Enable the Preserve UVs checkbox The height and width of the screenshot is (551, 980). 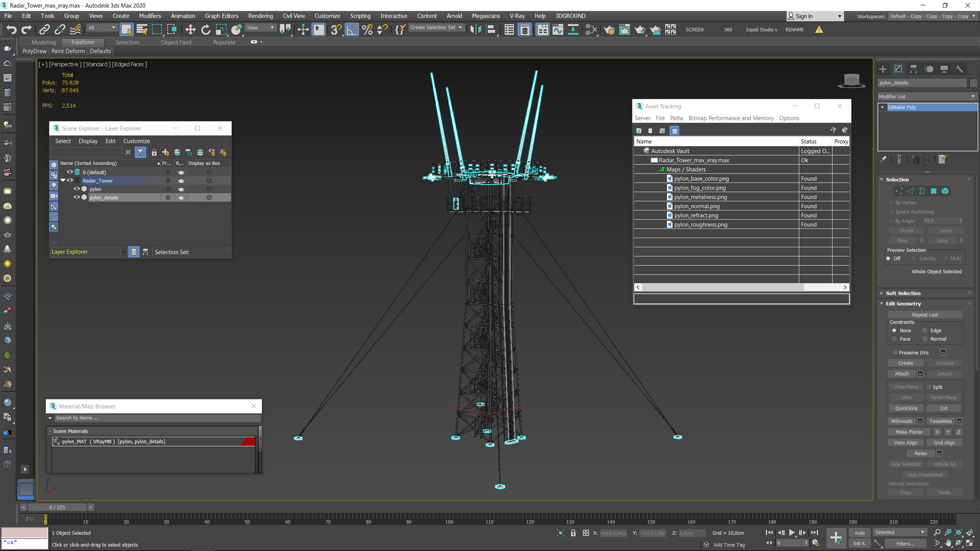pos(895,353)
